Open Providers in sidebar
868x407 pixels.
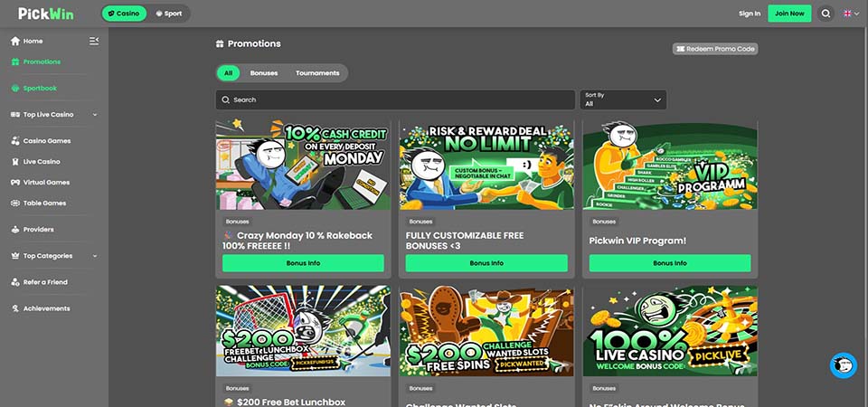[39, 229]
